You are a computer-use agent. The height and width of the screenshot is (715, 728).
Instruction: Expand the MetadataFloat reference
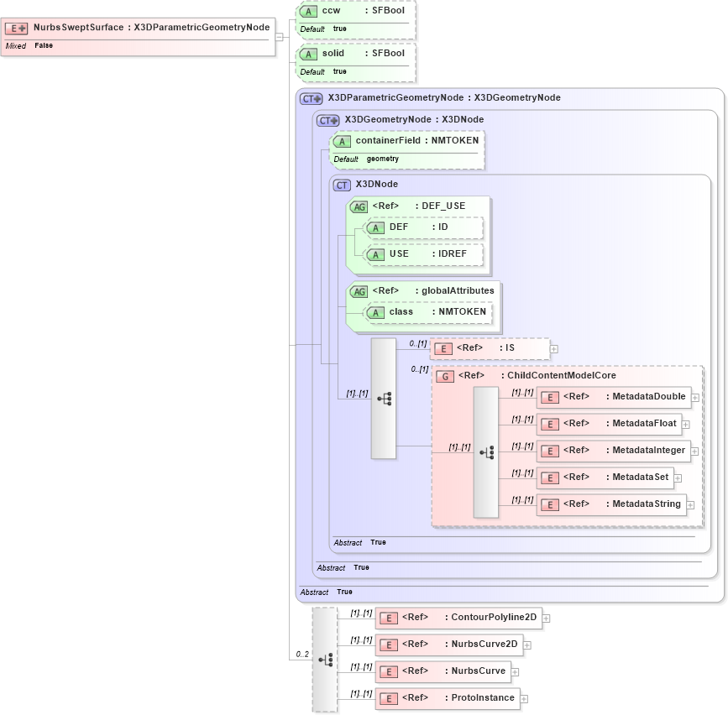point(686,425)
